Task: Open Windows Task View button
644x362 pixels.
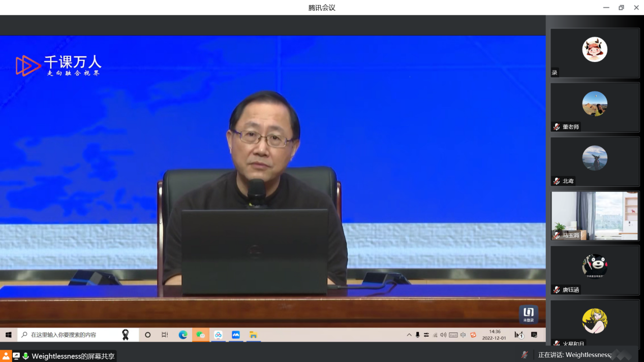Action: point(165,335)
